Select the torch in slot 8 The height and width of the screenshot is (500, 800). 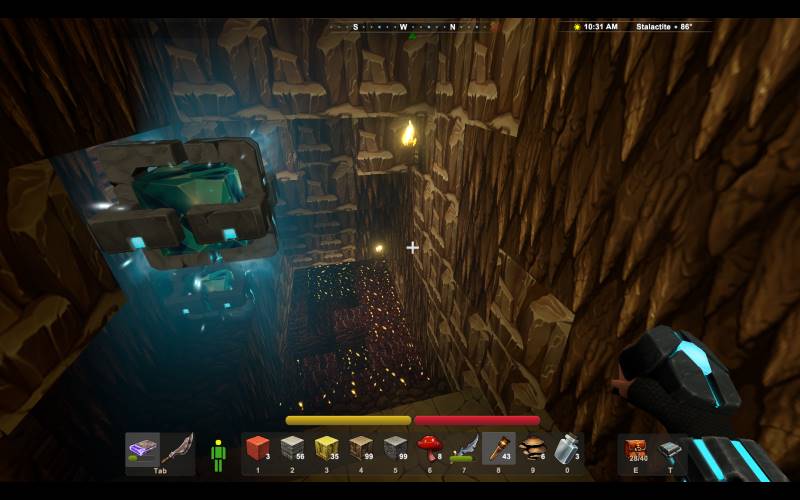(498, 449)
